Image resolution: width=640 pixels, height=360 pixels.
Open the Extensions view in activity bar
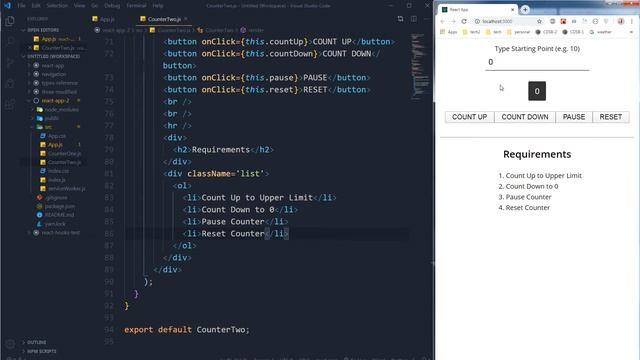pyautogui.click(x=10, y=104)
